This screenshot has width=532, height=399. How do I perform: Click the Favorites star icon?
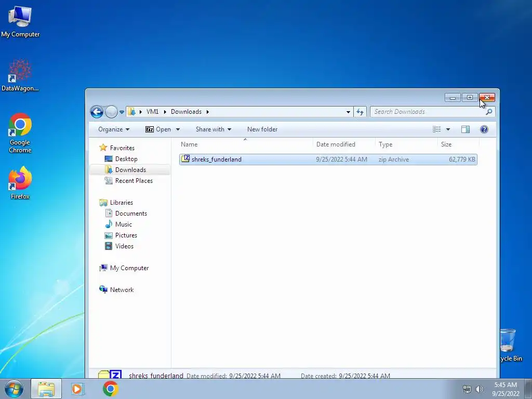103,148
